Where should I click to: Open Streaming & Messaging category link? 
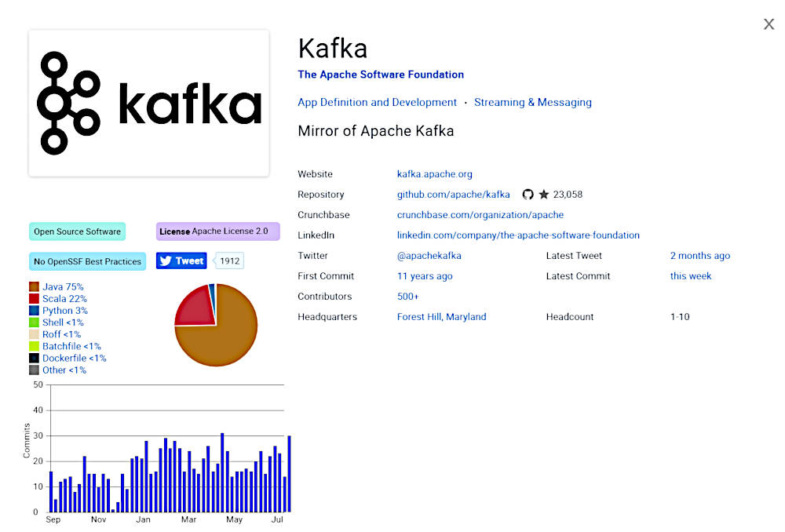(533, 102)
